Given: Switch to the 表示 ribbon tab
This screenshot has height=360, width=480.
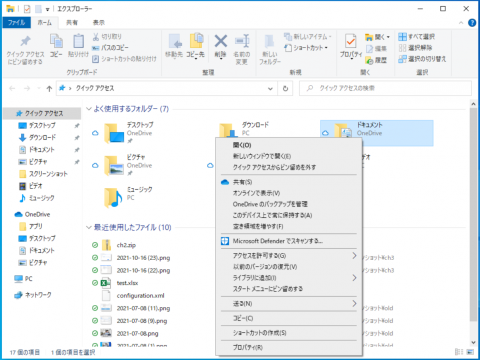Looking at the screenshot, I should 98,22.
